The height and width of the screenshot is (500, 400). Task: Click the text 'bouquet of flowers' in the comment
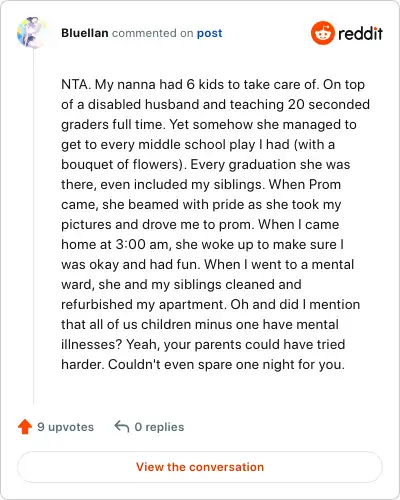pos(121,164)
